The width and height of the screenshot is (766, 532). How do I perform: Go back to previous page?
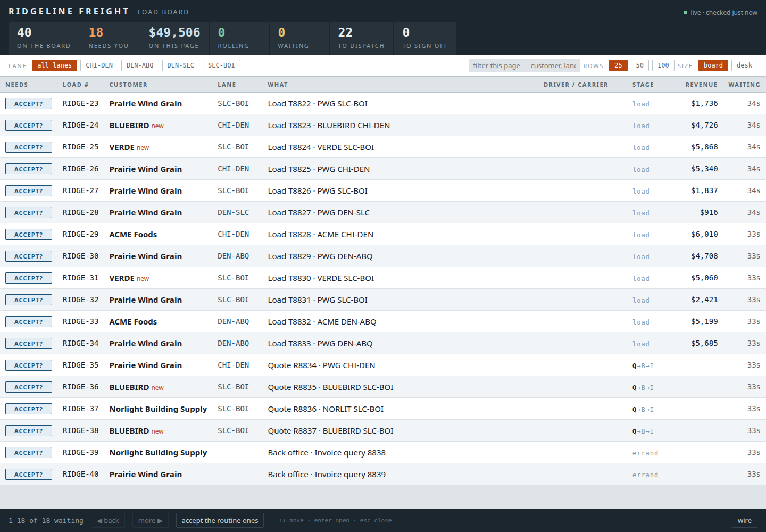[108, 520]
